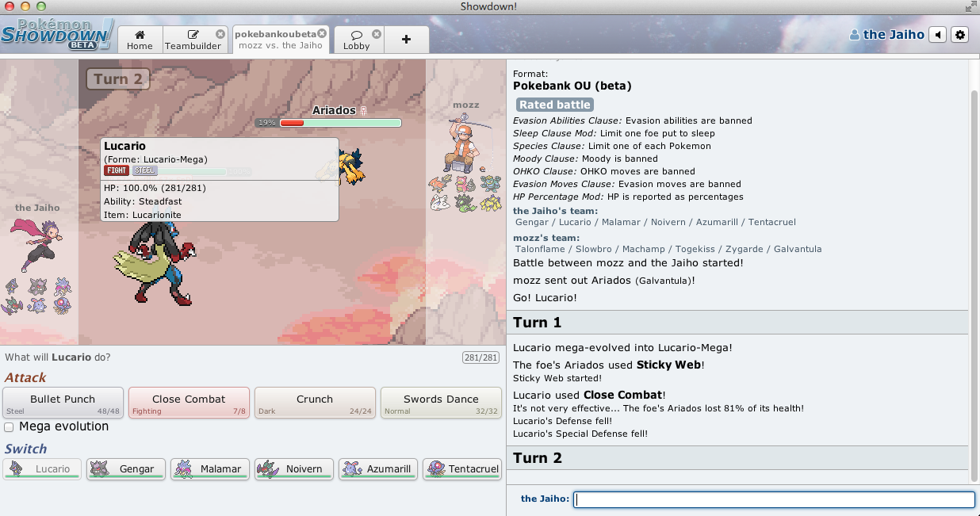The width and height of the screenshot is (980, 516).
Task: Select the pokebankoubeta battle tab
Action: [280, 39]
